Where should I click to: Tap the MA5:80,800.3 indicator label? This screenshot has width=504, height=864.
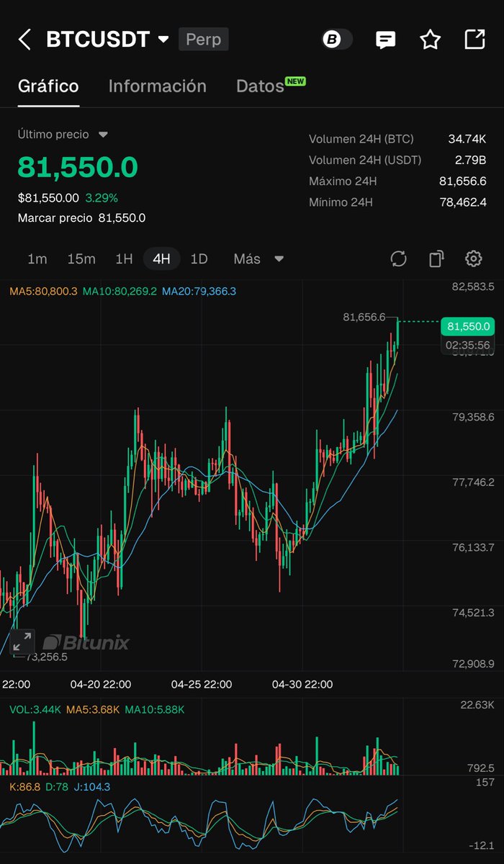[x=43, y=292]
